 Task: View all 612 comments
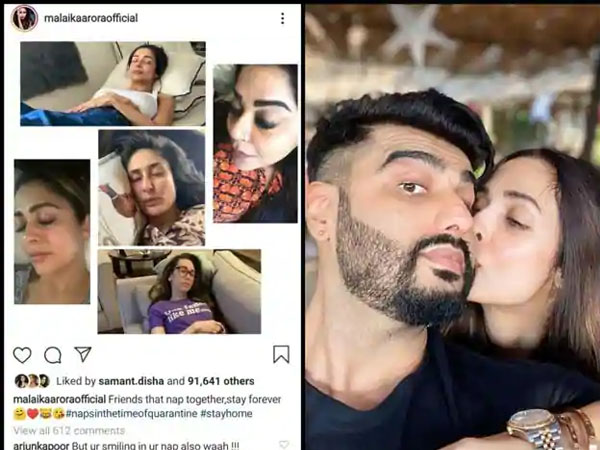(69, 430)
